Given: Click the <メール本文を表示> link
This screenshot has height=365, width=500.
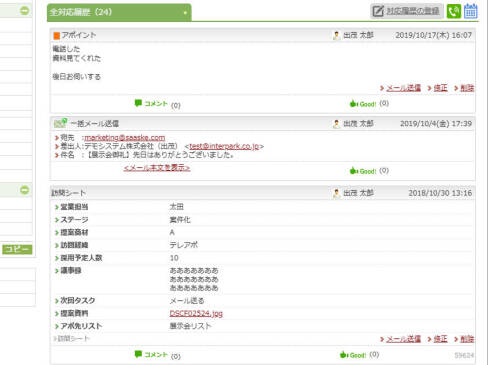Looking at the screenshot, I should tap(157, 167).
